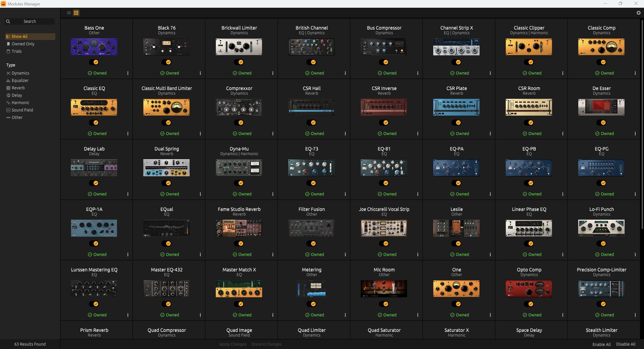Open info for Bus Compressor

[418, 73]
